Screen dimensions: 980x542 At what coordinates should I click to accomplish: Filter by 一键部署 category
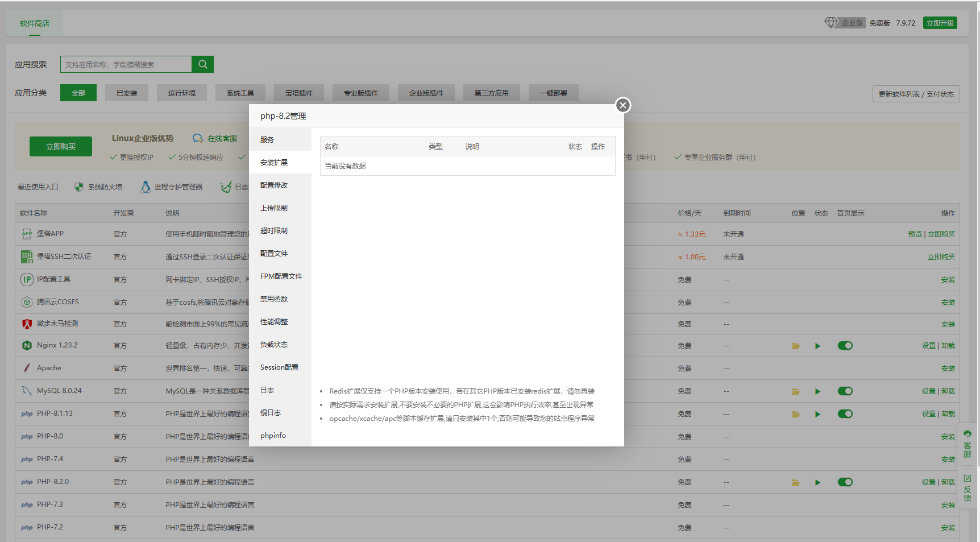[554, 93]
